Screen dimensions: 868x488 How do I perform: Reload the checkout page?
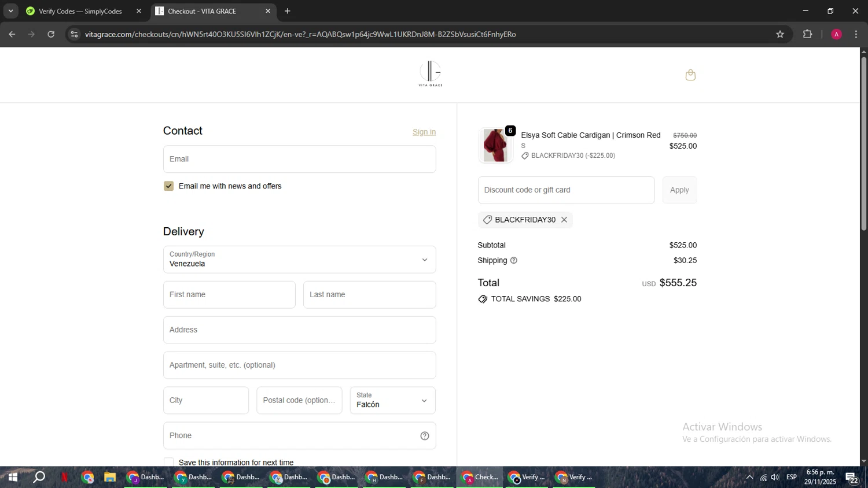pos(51,34)
